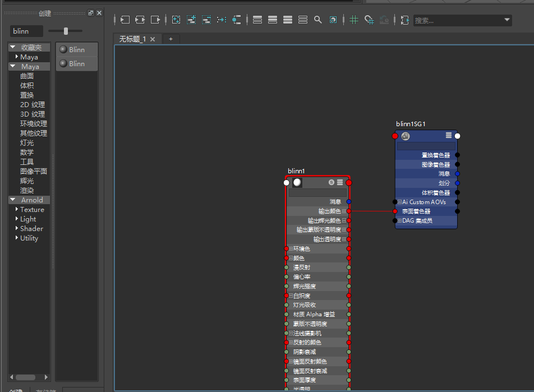Click blinn1 red output port in header
The image size is (534, 392).
tap(349, 183)
